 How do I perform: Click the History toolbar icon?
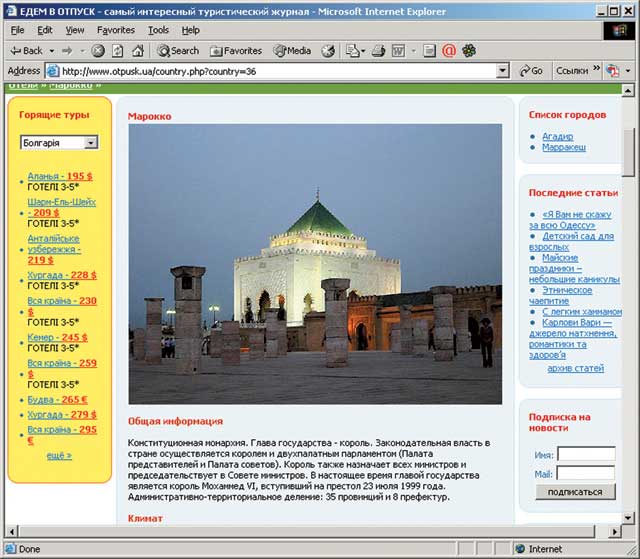[x=328, y=50]
